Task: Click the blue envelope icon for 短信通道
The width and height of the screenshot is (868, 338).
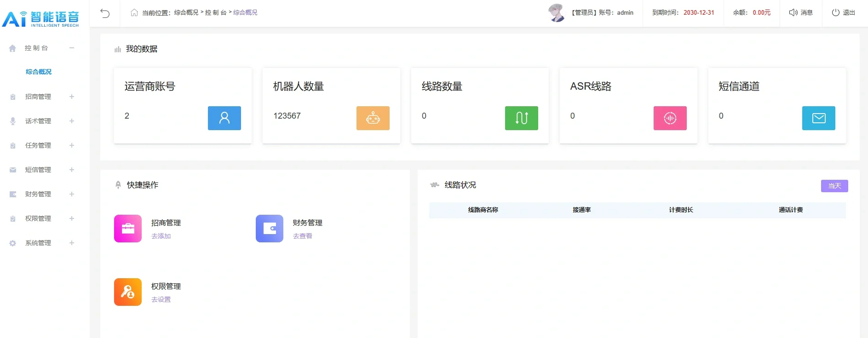Action: pyautogui.click(x=819, y=118)
